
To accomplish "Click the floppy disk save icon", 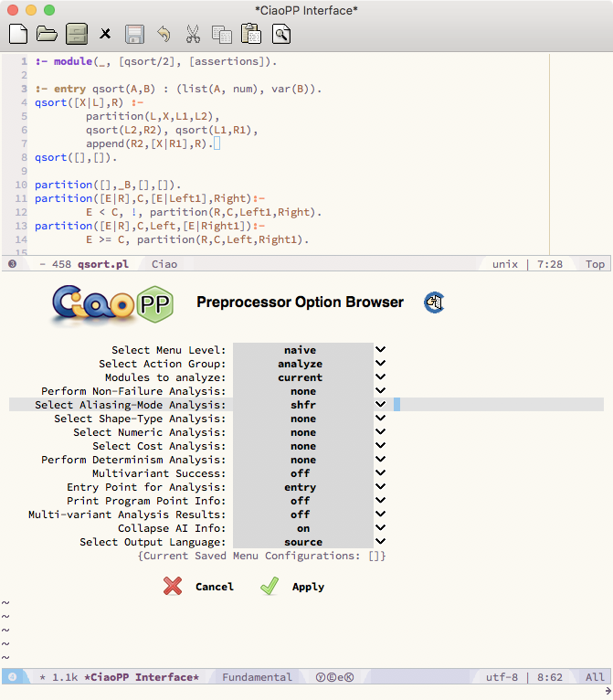I will click(134, 35).
